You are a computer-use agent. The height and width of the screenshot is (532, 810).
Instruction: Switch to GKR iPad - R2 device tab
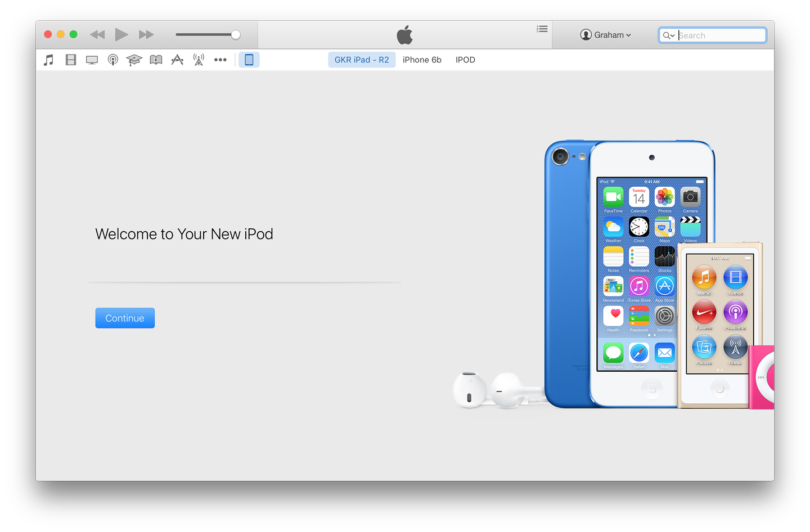(x=362, y=60)
